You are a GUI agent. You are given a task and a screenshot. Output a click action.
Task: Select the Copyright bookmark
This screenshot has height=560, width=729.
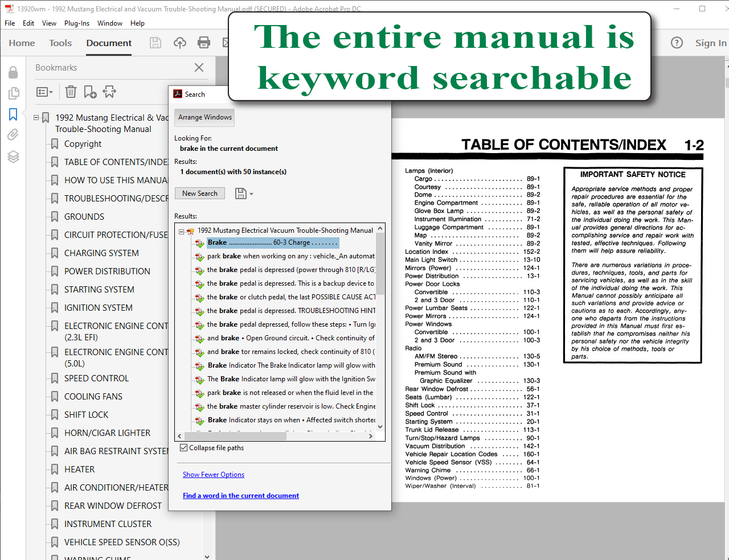(83, 144)
